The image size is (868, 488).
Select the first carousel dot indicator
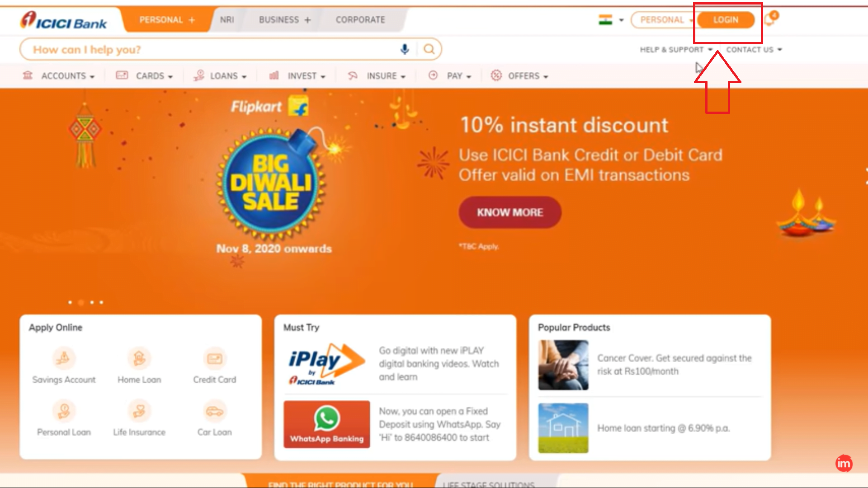click(x=70, y=302)
